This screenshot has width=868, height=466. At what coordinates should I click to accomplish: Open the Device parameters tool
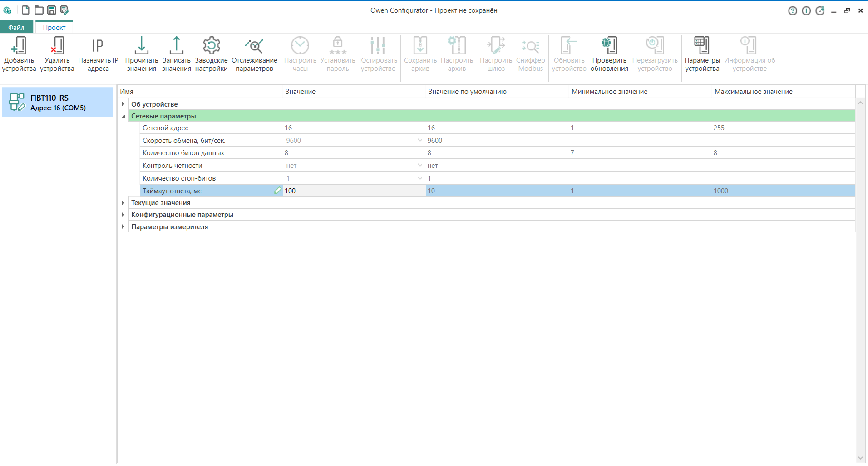pos(702,46)
